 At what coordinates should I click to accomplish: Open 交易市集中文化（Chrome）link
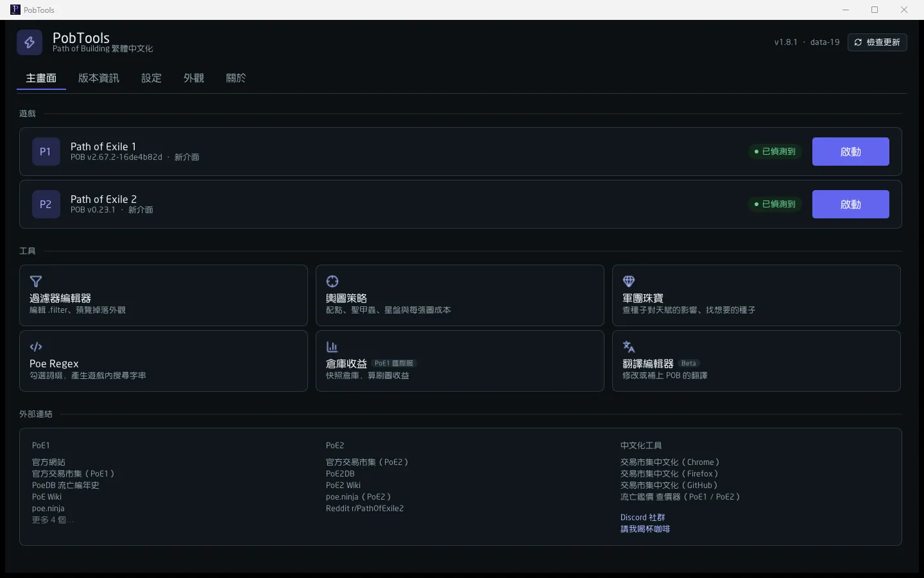[670, 462]
